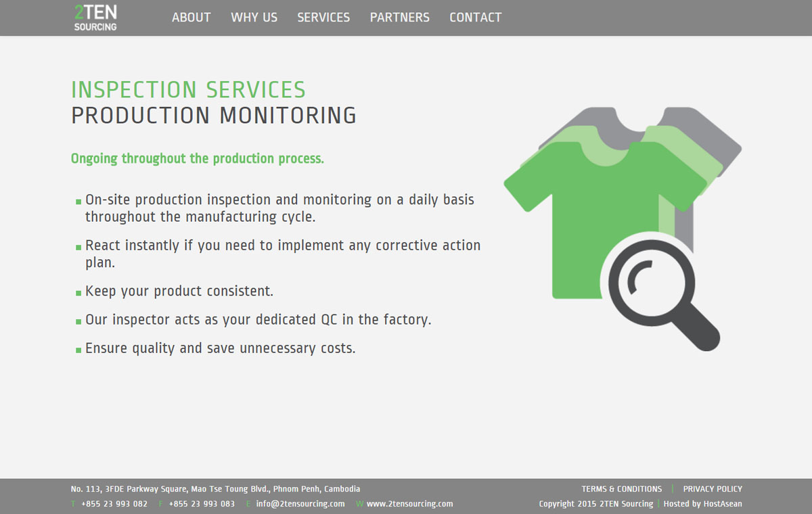Viewport: 812px width, 514px height.
Task: Visit the www.2tensourcing.com footer link
Action: pyautogui.click(x=409, y=504)
